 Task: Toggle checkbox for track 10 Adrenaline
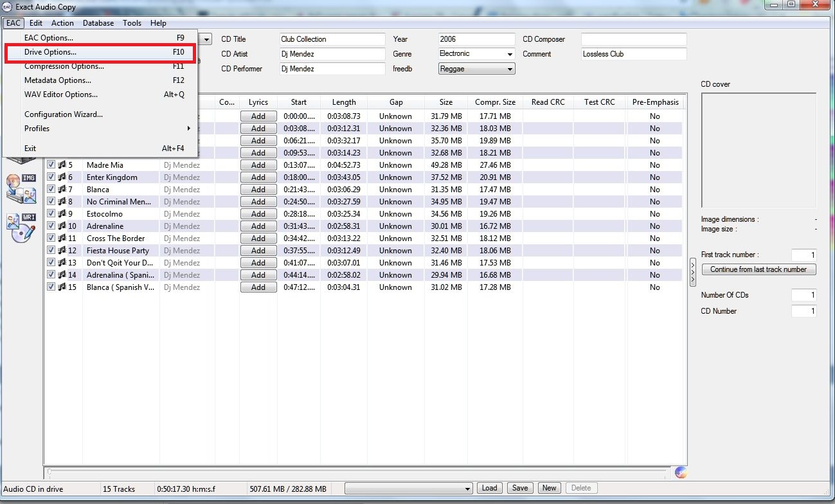[51, 226]
